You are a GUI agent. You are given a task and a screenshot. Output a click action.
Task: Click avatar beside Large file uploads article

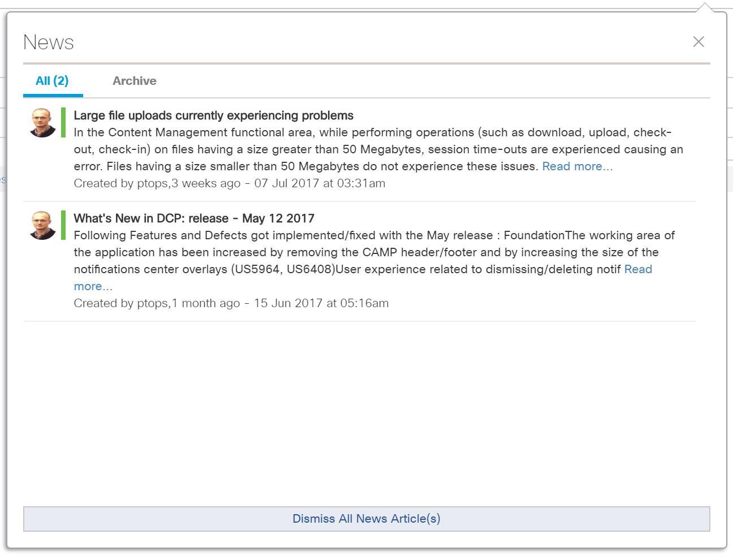(x=42, y=123)
